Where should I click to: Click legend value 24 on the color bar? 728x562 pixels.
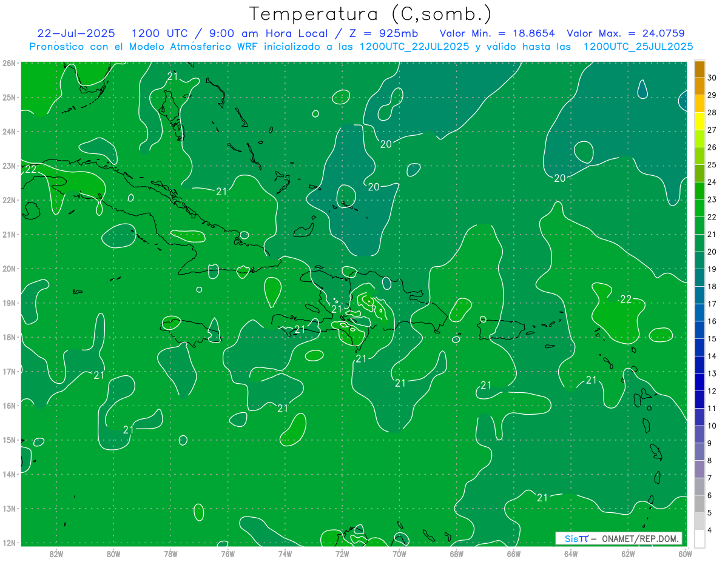[712, 182]
